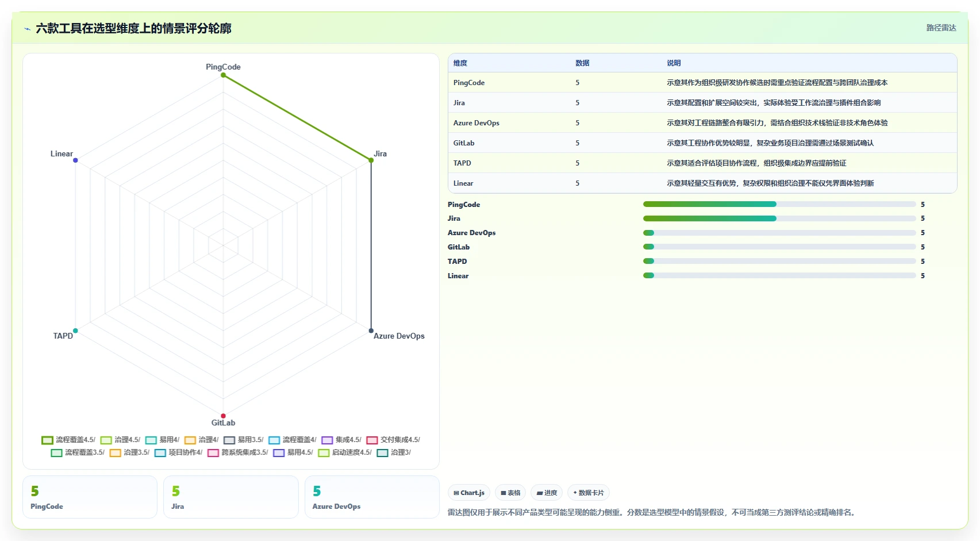The image size is (980, 541).
Task: Toggle the 交付集成4.5/ legend series
Action: tap(393, 440)
